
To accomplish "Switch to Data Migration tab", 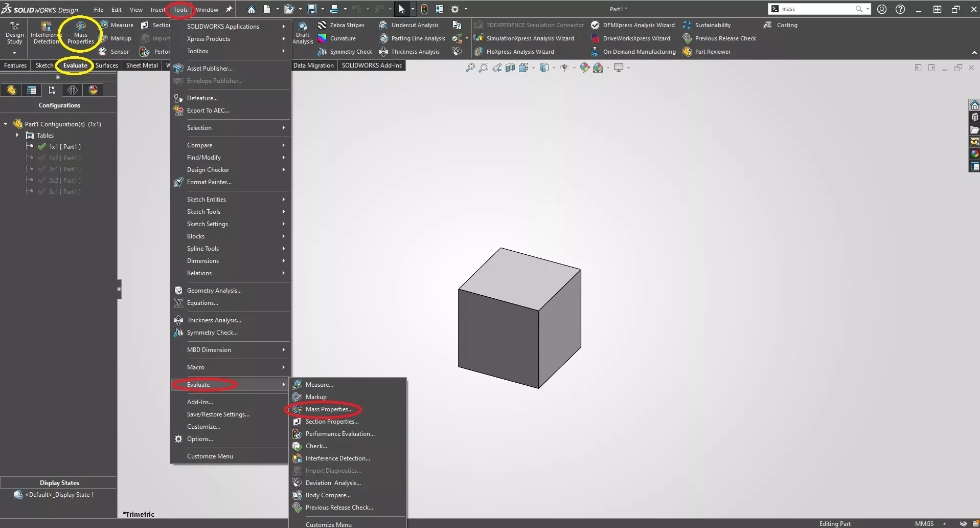I will (313, 65).
